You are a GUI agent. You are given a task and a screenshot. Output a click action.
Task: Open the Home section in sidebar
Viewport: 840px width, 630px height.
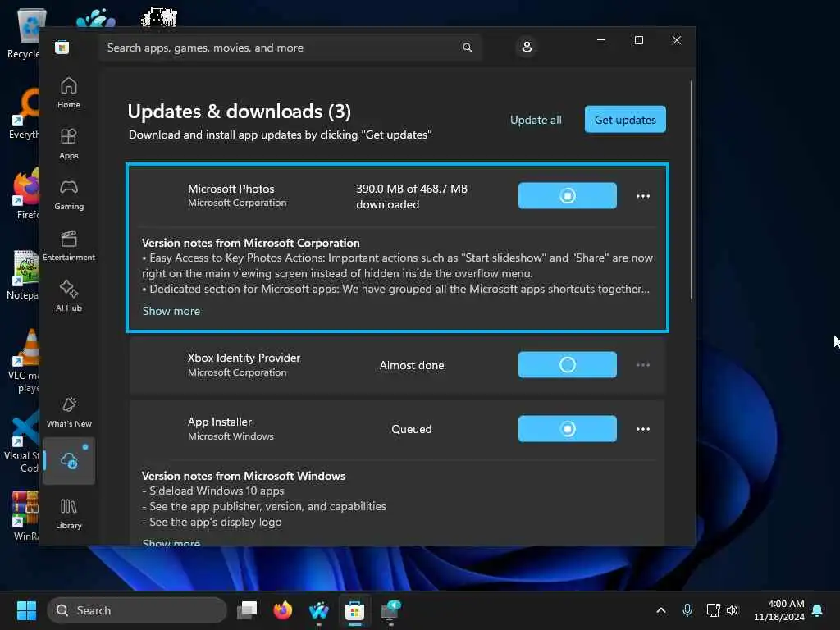[69, 93]
